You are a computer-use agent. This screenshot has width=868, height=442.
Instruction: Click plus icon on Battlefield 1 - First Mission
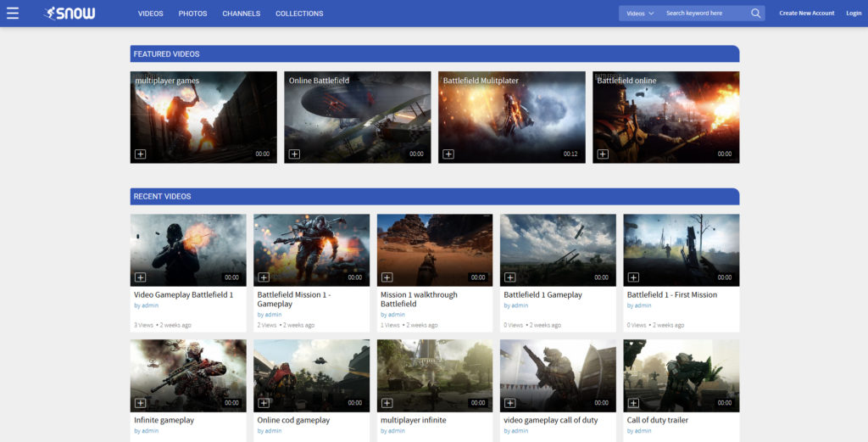[x=633, y=277]
